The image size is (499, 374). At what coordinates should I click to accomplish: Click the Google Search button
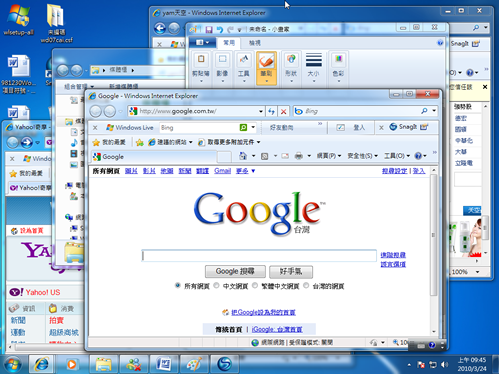(235, 271)
